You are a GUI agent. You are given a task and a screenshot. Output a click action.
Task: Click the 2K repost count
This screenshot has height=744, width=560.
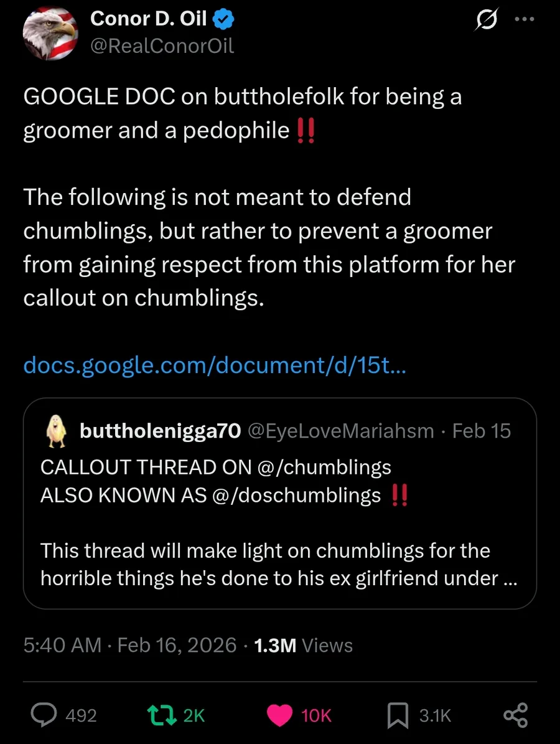[x=194, y=715]
